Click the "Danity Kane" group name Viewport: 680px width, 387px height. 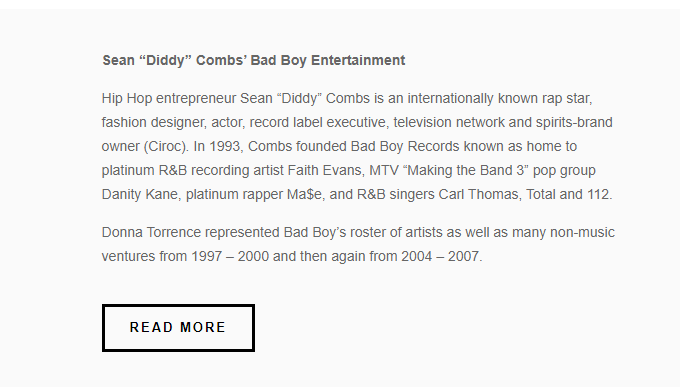[140, 194]
